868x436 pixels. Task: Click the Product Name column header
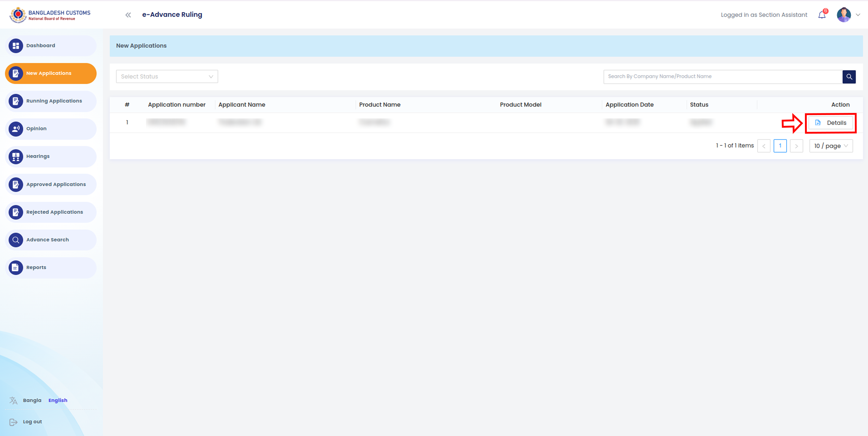[380, 105]
